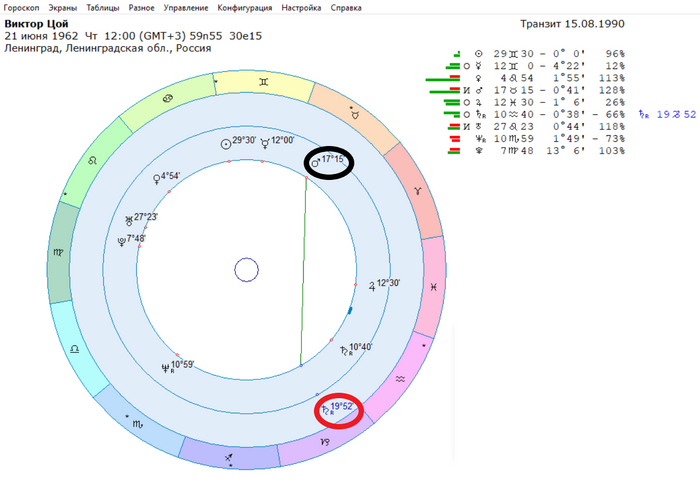Viewport: 700px width, 486px height.
Task: Select the Venus glyph in the chart wheel
Action: point(157,179)
